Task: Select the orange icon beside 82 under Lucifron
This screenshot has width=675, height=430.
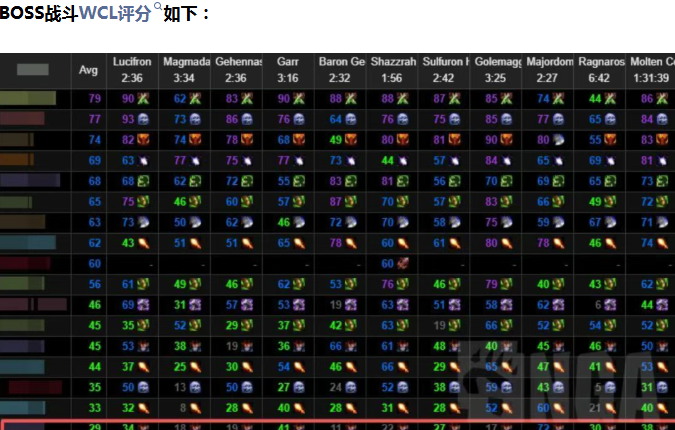Action: tap(143, 140)
